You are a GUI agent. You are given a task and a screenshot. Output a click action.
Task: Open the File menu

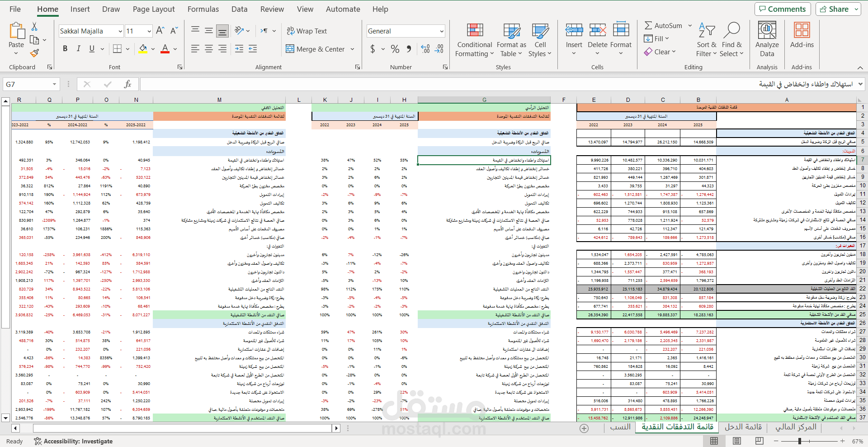tap(15, 9)
